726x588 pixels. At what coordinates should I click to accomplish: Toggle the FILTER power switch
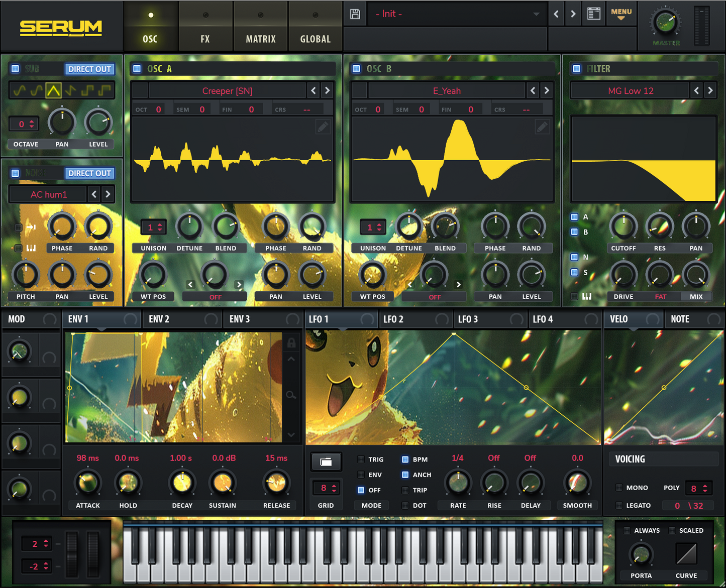pyautogui.click(x=577, y=69)
